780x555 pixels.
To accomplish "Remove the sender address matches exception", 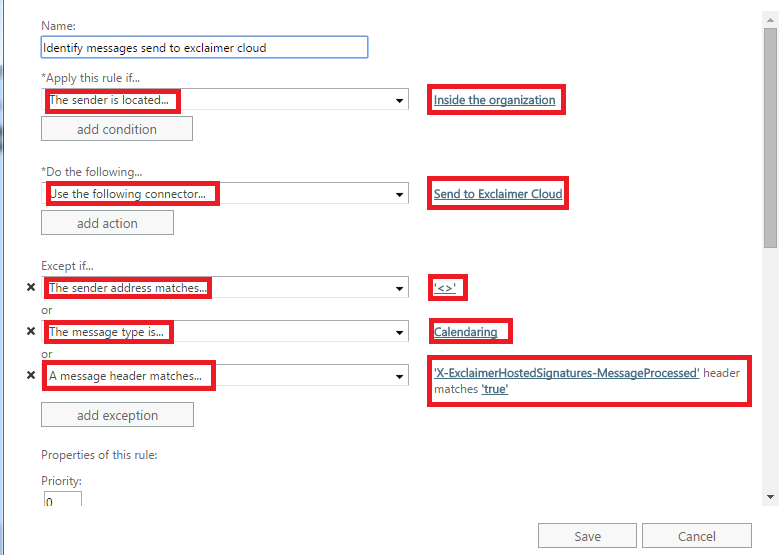I will click(x=30, y=288).
